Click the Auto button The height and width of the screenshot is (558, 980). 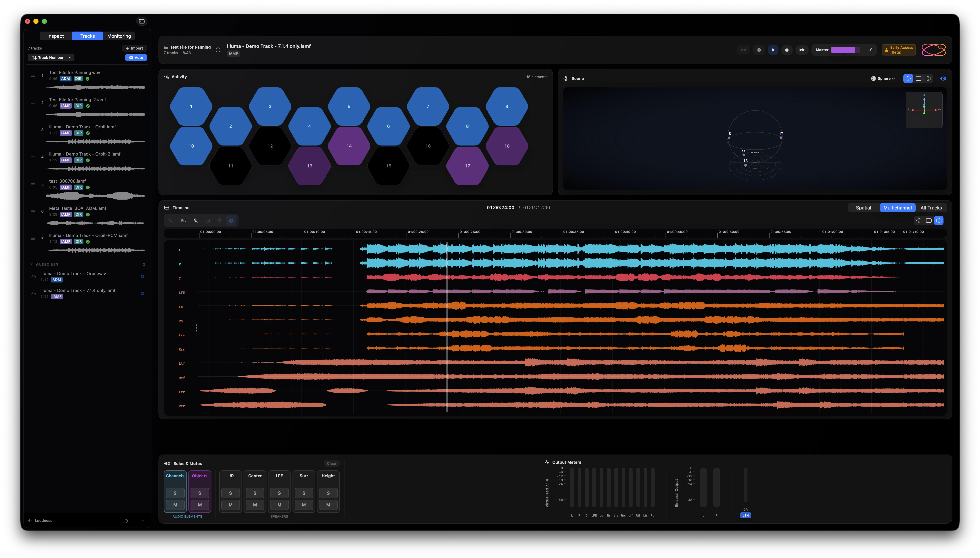(136, 57)
